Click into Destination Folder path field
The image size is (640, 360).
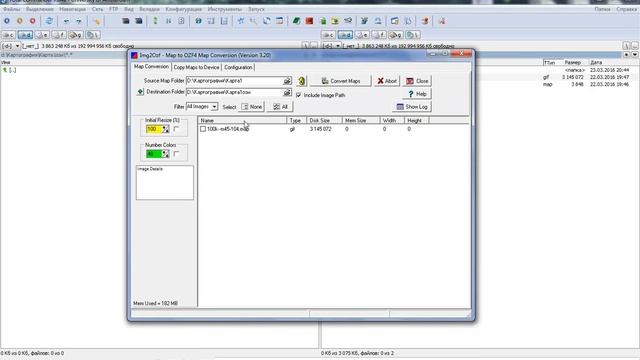click(234, 92)
